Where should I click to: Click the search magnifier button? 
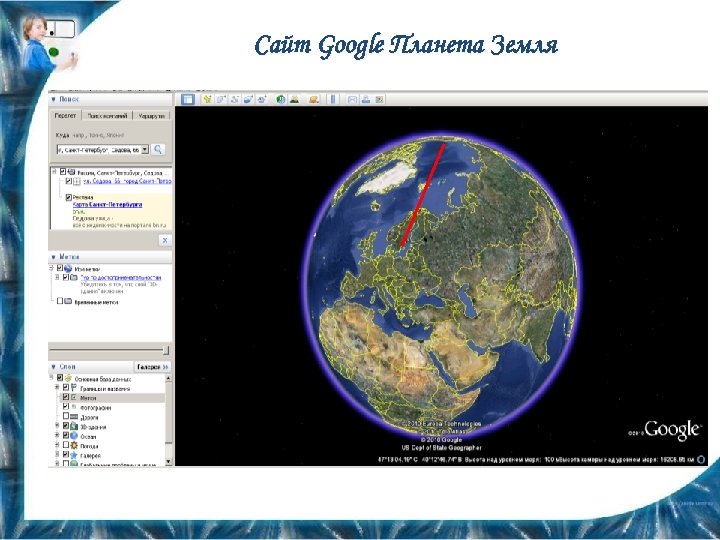coord(158,149)
